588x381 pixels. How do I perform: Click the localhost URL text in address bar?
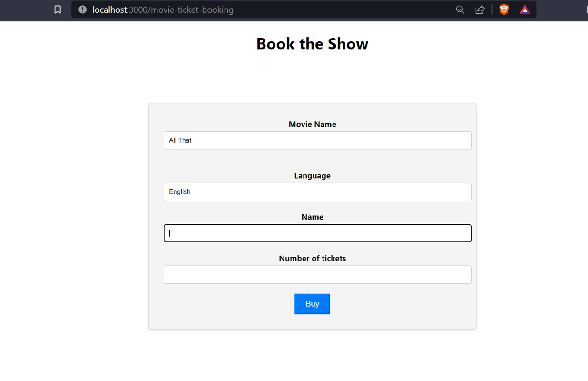pos(163,10)
